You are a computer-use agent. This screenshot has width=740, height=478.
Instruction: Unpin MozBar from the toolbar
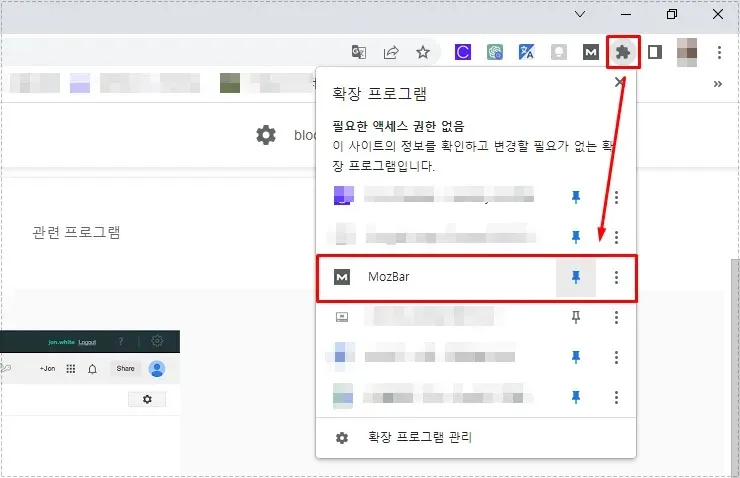pos(576,277)
